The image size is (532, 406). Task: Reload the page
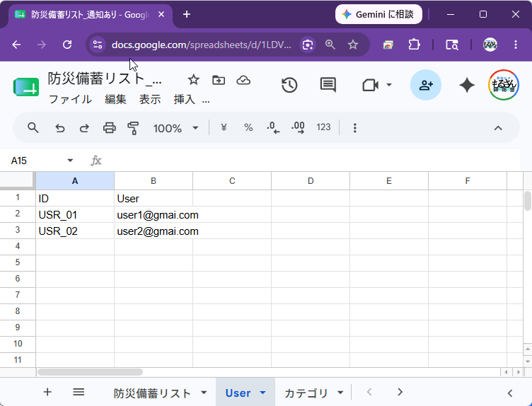[x=67, y=45]
